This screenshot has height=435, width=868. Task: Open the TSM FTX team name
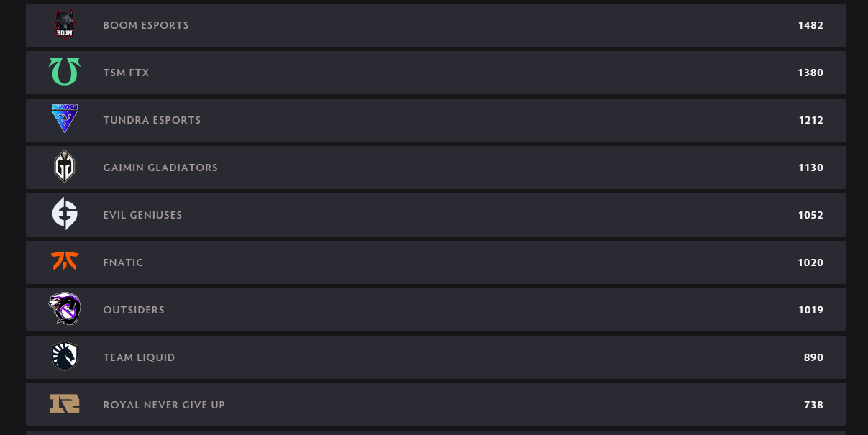click(126, 73)
